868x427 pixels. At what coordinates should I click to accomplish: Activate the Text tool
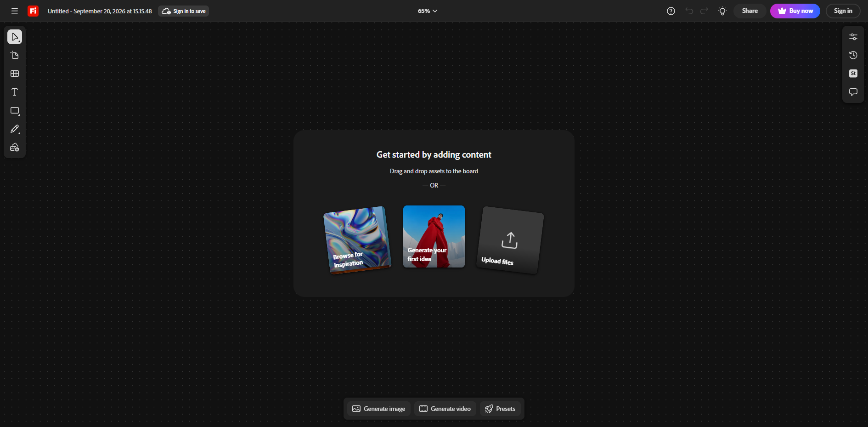(x=15, y=92)
